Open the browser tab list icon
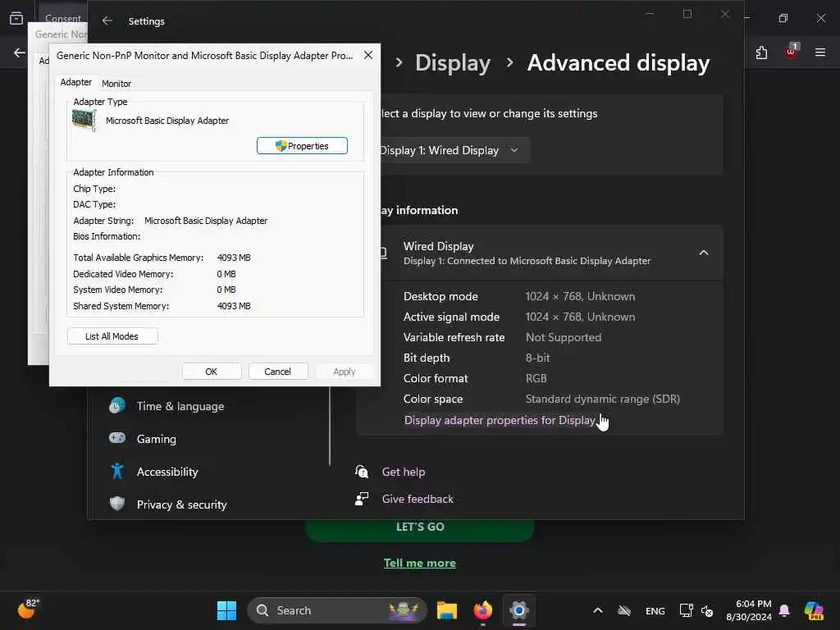This screenshot has width=840, height=630. [x=16, y=18]
